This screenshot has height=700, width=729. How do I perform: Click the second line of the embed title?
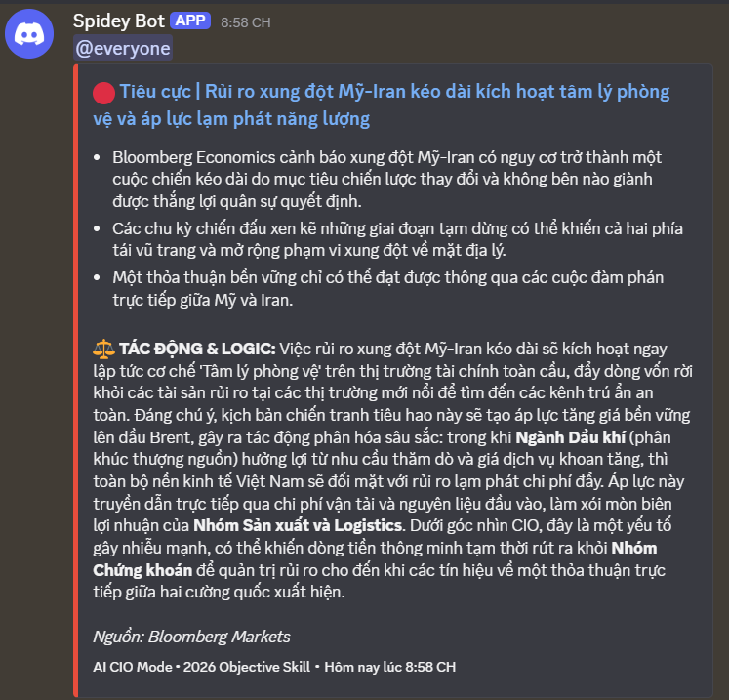(x=231, y=118)
